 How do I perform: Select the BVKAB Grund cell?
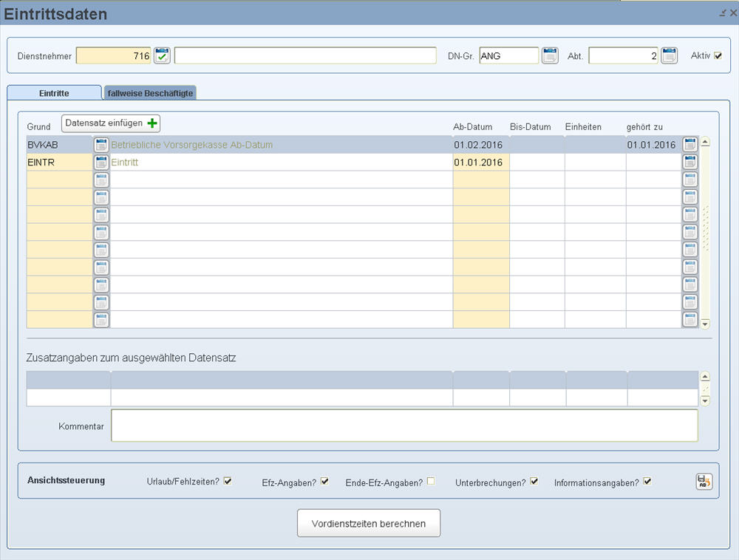tap(60, 145)
